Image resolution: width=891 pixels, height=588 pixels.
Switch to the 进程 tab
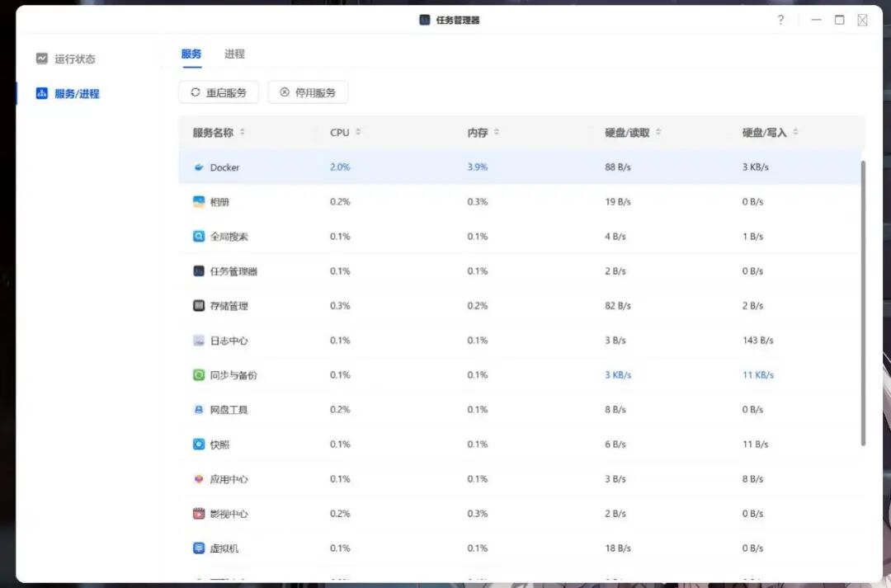[x=234, y=53]
